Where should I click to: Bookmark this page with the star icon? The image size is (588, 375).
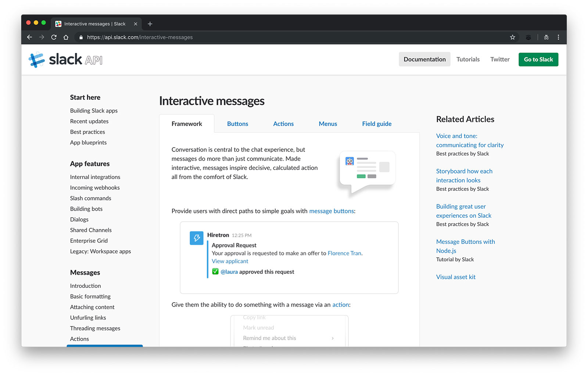click(512, 37)
